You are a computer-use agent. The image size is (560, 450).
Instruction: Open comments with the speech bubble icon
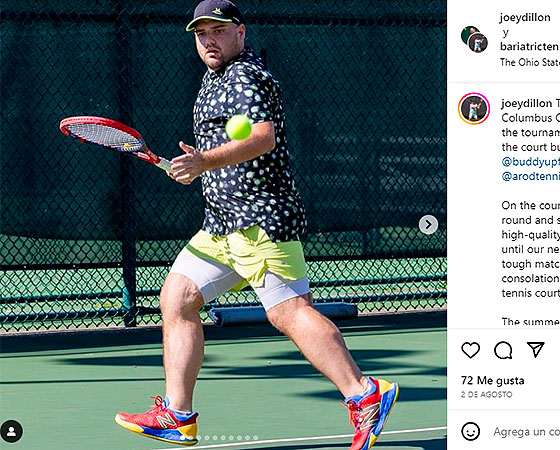[x=503, y=350]
